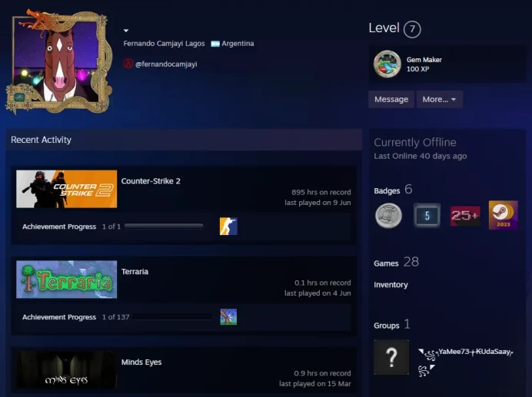Select the @fernandocamjayi handle text
The width and height of the screenshot is (532, 397).
pyautogui.click(x=166, y=64)
